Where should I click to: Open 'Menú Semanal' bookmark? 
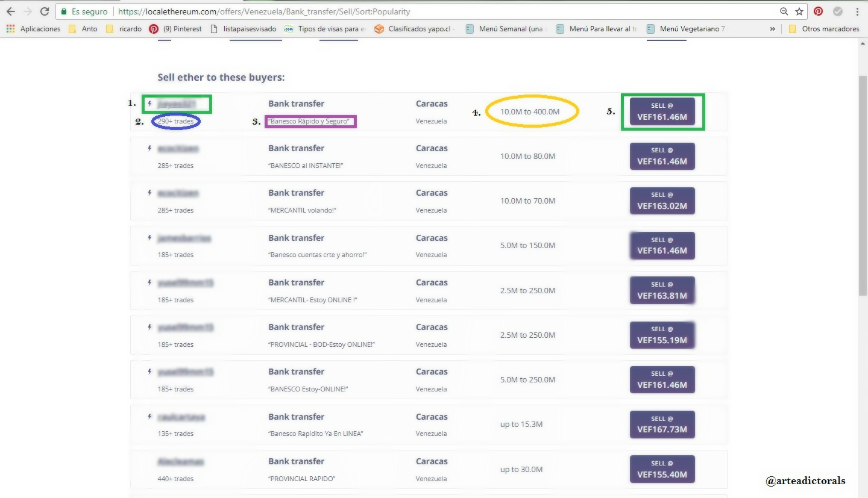tap(505, 28)
